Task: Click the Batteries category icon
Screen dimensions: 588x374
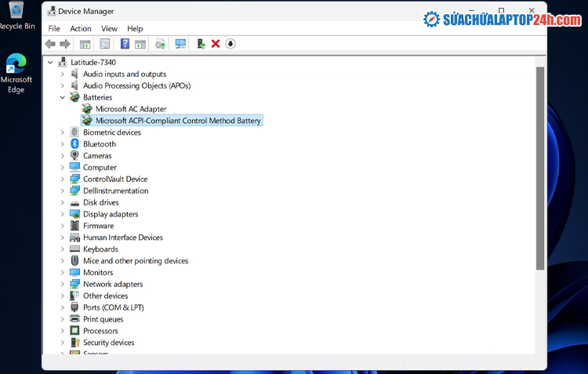Action: coord(74,97)
